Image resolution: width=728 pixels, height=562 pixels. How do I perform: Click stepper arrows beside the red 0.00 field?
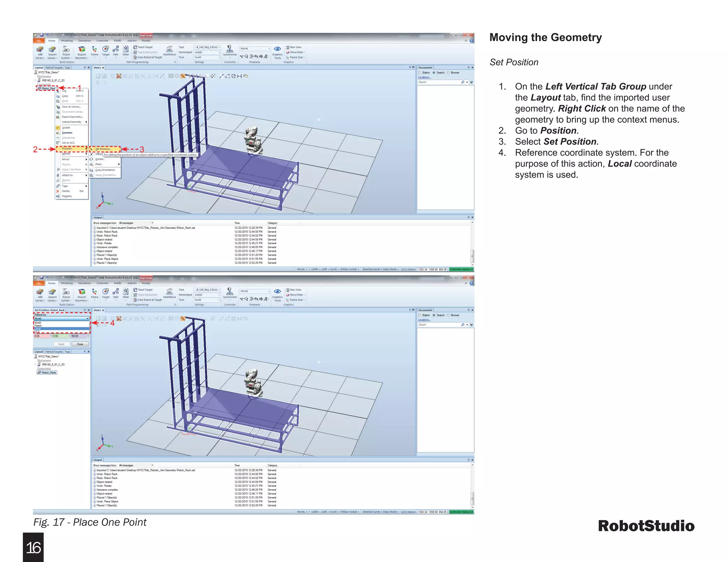(x=51, y=336)
